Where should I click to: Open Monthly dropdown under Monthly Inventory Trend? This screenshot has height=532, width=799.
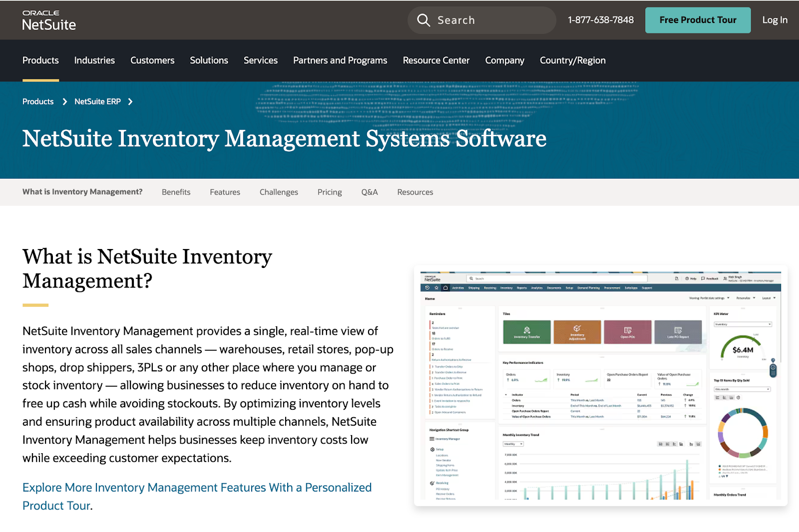513,444
